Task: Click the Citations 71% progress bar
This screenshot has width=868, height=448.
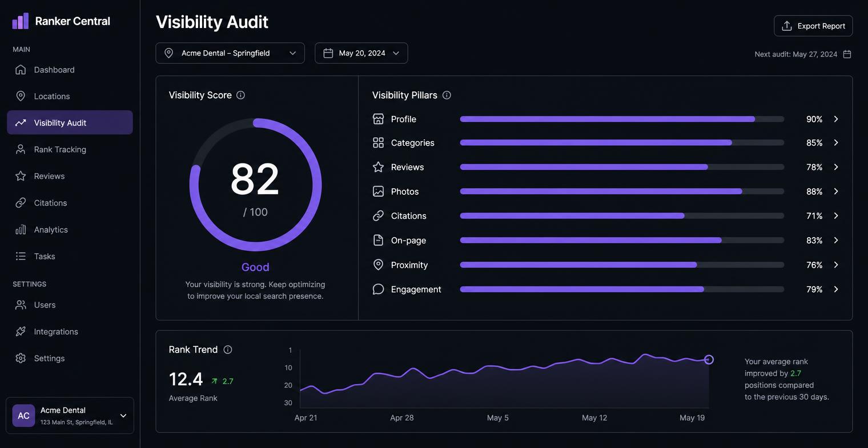Action: coord(622,216)
